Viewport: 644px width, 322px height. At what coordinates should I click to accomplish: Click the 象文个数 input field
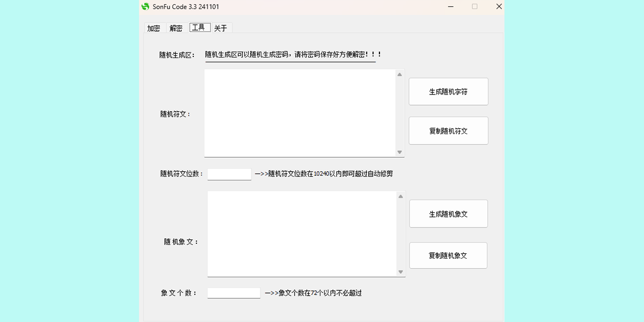pyautogui.click(x=233, y=292)
